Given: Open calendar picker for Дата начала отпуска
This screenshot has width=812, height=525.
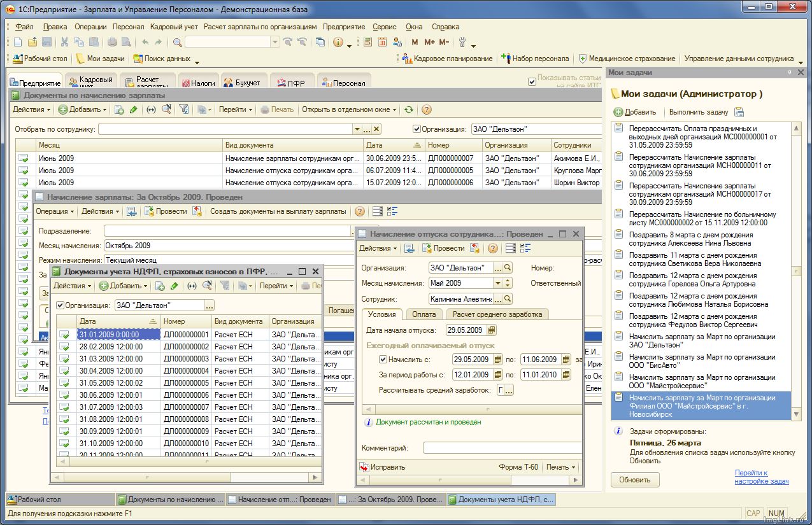Looking at the screenshot, I should (x=492, y=330).
